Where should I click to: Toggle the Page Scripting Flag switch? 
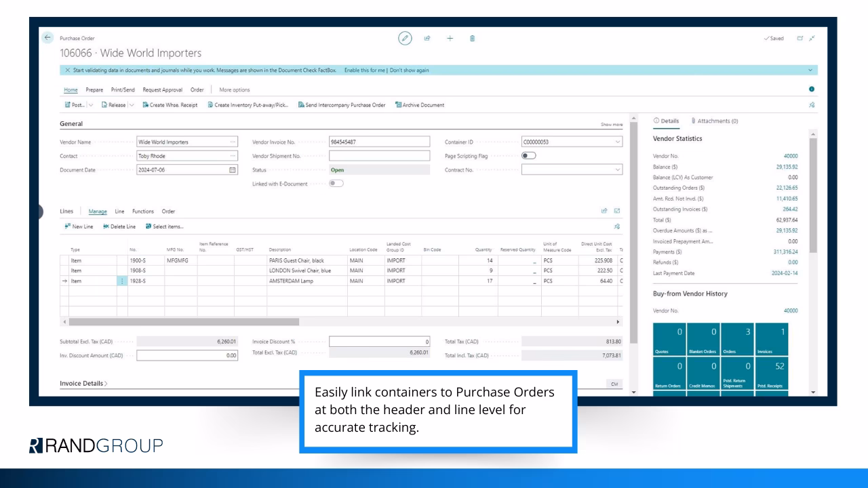point(528,156)
